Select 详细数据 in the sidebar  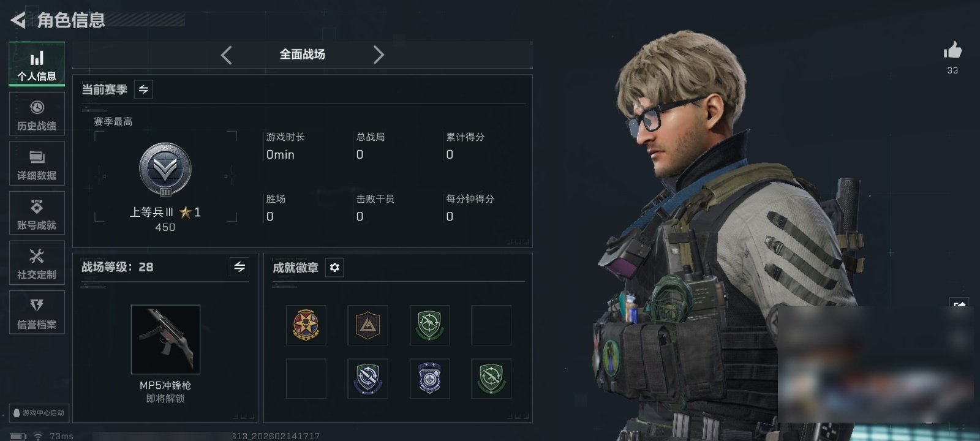37,164
